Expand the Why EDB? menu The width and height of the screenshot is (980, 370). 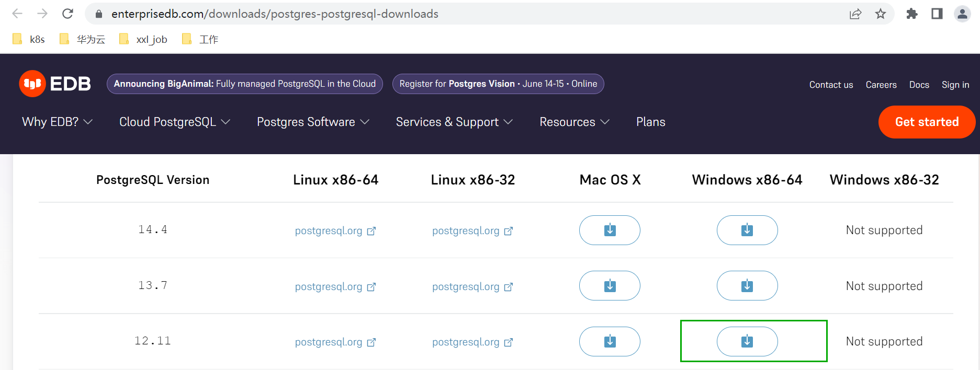pyautogui.click(x=57, y=122)
